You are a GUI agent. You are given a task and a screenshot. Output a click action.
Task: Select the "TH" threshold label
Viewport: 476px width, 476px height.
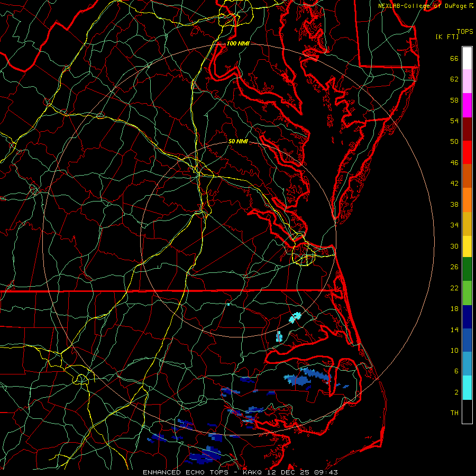[454, 413]
